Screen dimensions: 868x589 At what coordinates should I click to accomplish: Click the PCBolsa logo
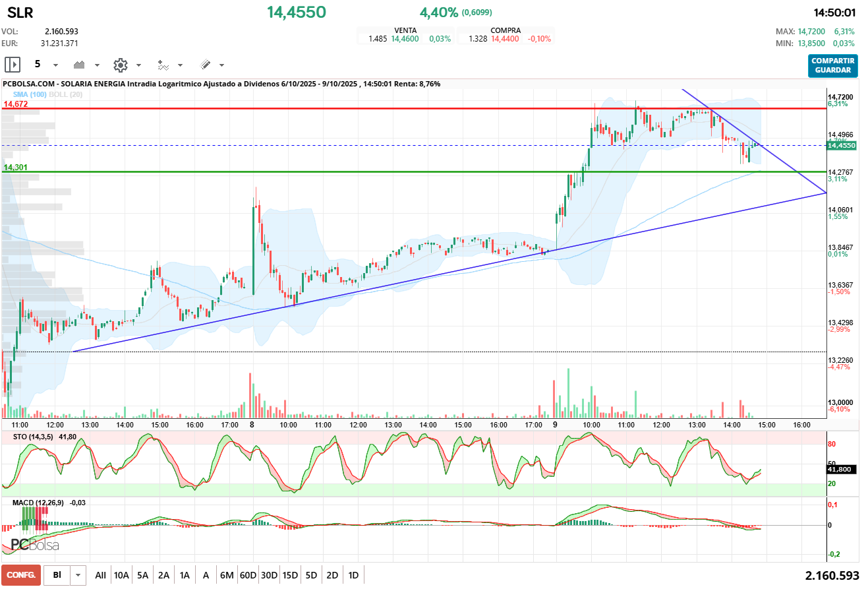(x=35, y=545)
